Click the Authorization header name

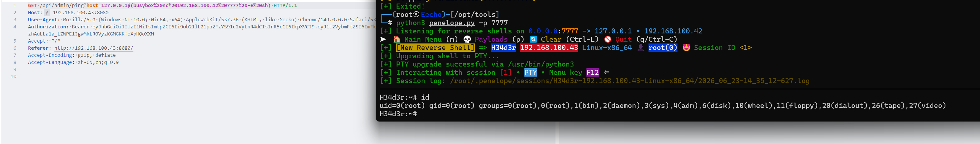[48, 27]
